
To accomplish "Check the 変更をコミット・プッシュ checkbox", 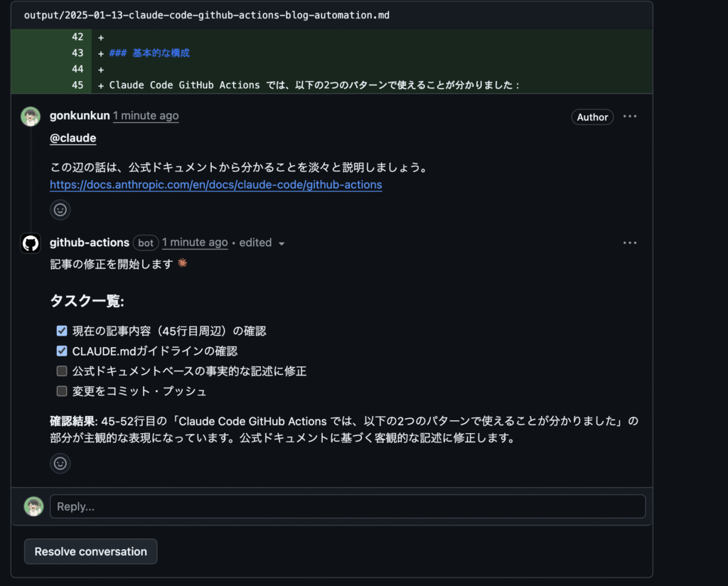I will [62, 391].
